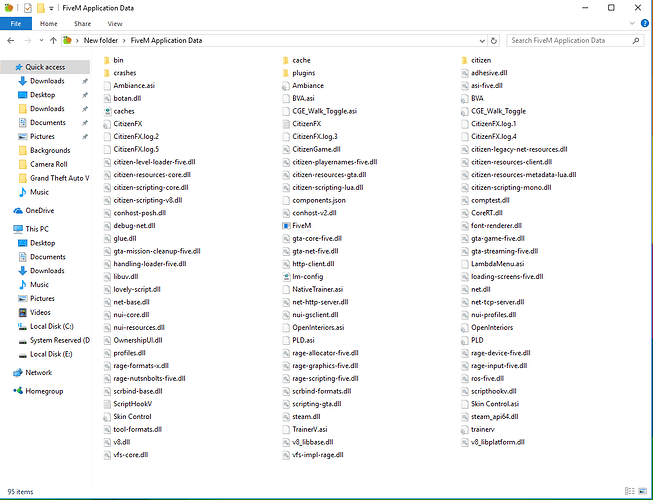The image size is (653, 500).
Task: Select the components.json file icon
Action: pyautogui.click(x=285, y=200)
